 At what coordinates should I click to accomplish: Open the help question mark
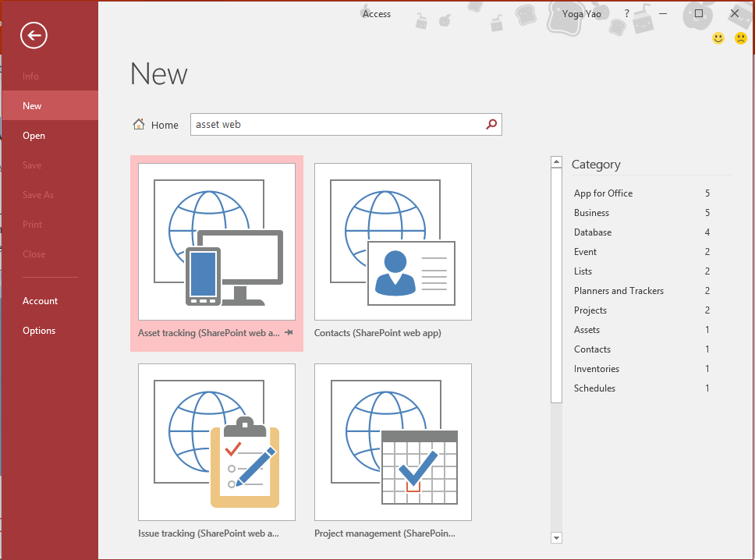[626, 13]
